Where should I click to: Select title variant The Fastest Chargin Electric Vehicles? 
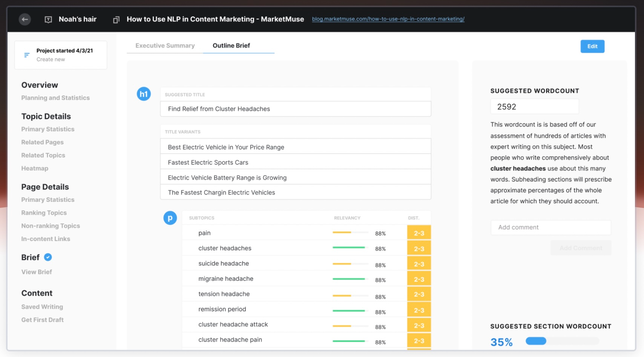coord(296,192)
